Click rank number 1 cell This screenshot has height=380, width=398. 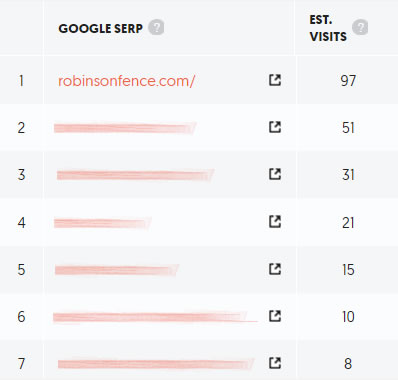pos(21,81)
